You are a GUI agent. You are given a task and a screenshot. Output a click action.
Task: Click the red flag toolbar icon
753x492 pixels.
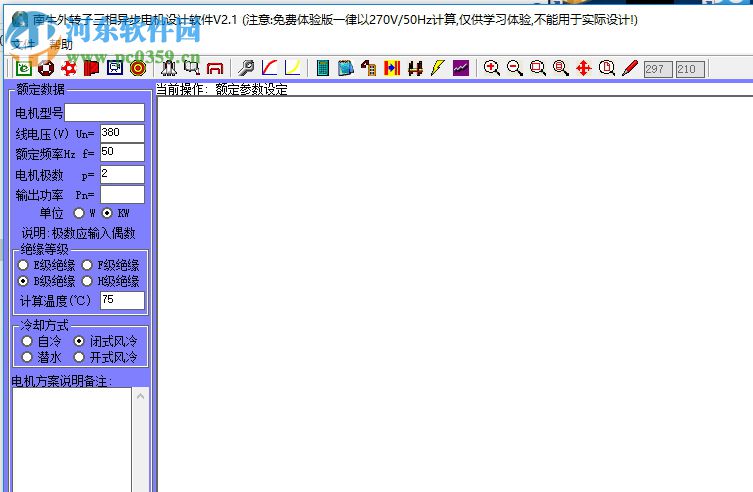tap(91, 68)
